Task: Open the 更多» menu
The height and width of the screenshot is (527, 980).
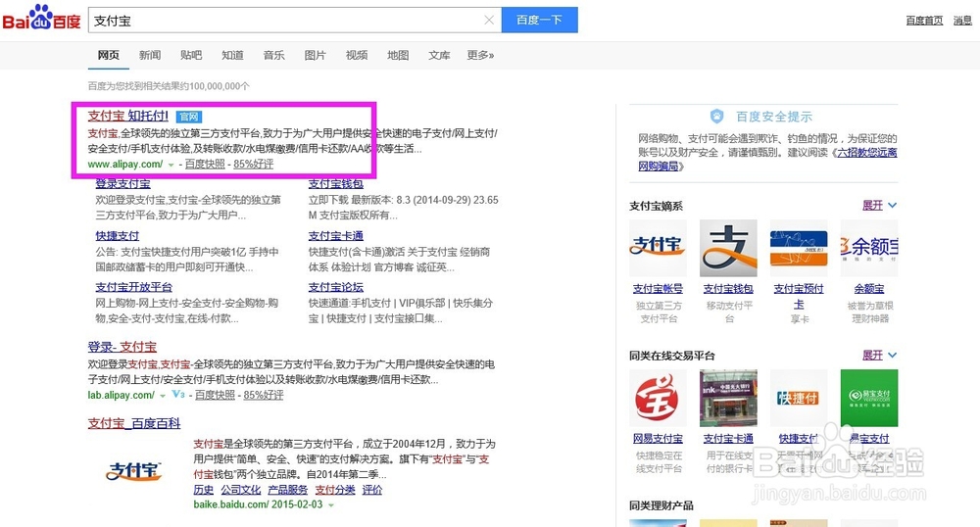Action: (480, 55)
